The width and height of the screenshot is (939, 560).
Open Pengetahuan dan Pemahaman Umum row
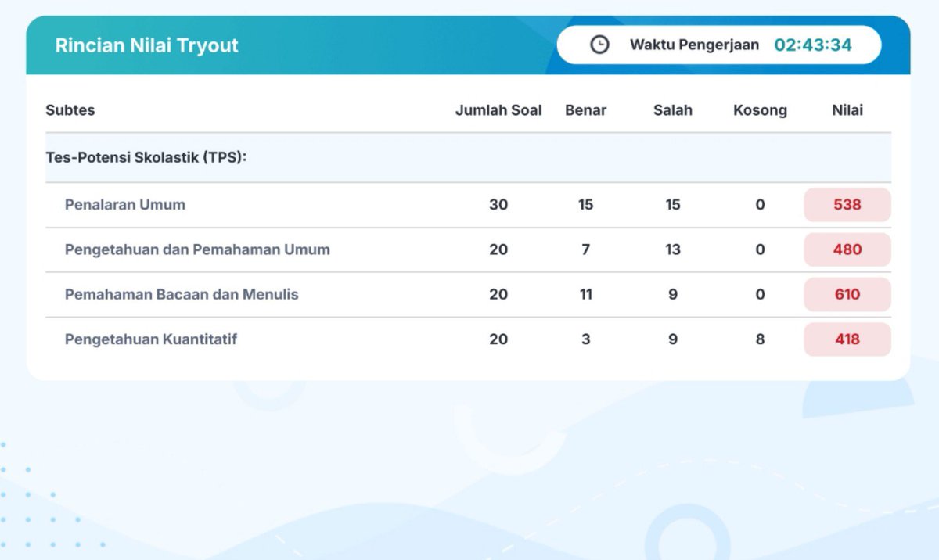[468, 249]
